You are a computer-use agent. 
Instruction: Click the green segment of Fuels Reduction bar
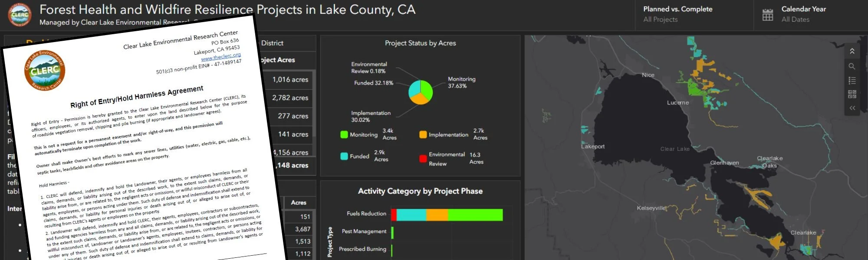tap(475, 215)
